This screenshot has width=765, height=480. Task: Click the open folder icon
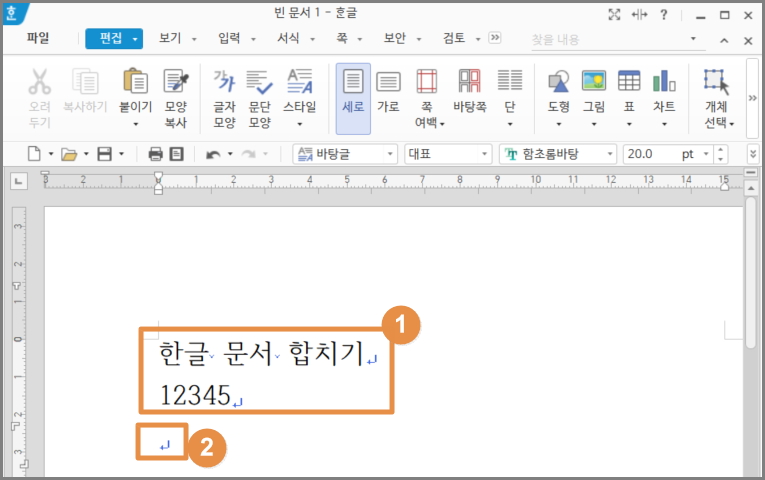click(69, 155)
